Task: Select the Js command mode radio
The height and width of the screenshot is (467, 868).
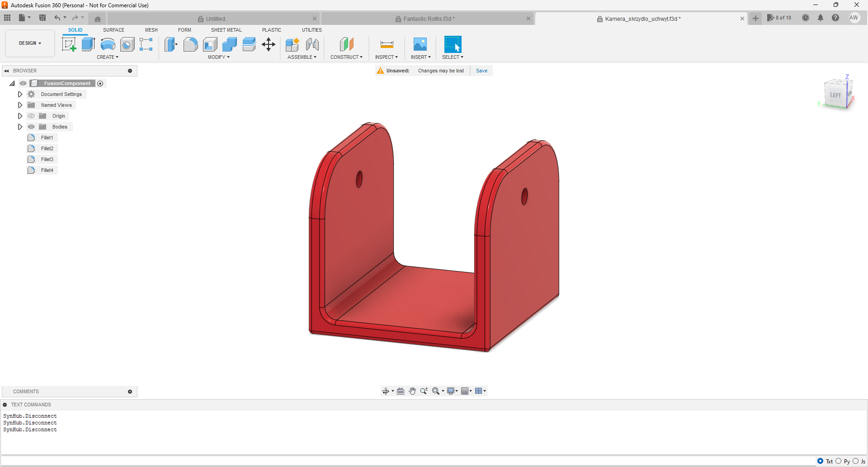Action: point(856,461)
